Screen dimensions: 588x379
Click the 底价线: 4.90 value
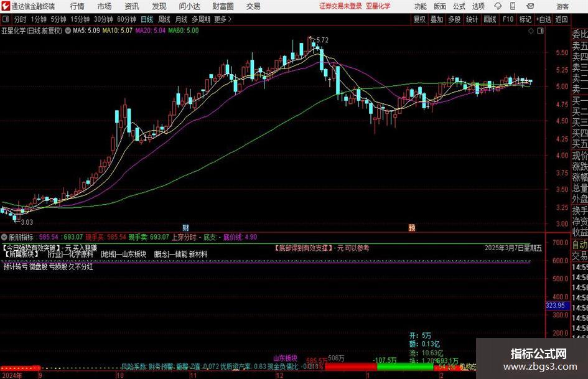240,237
